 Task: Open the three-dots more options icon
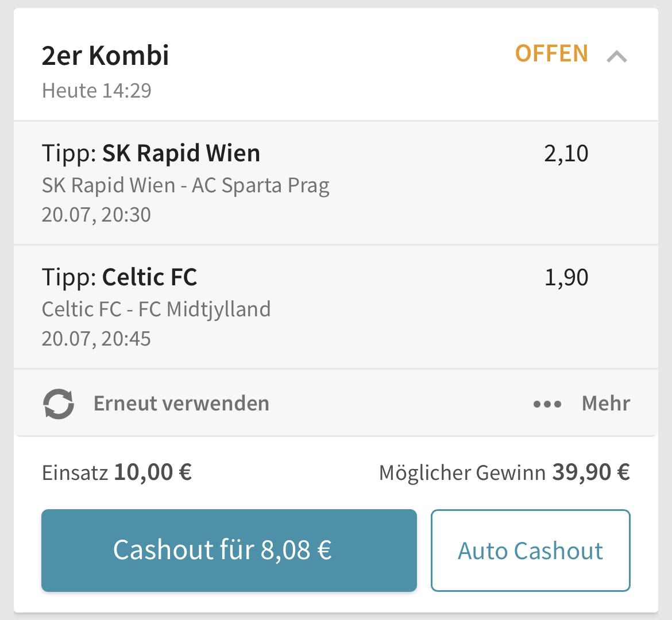547,404
